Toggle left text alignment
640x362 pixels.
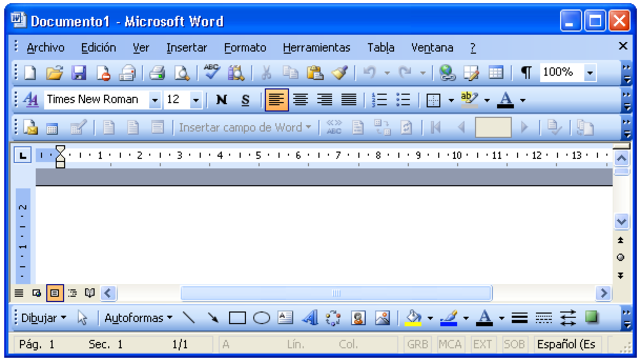tap(277, 100)
